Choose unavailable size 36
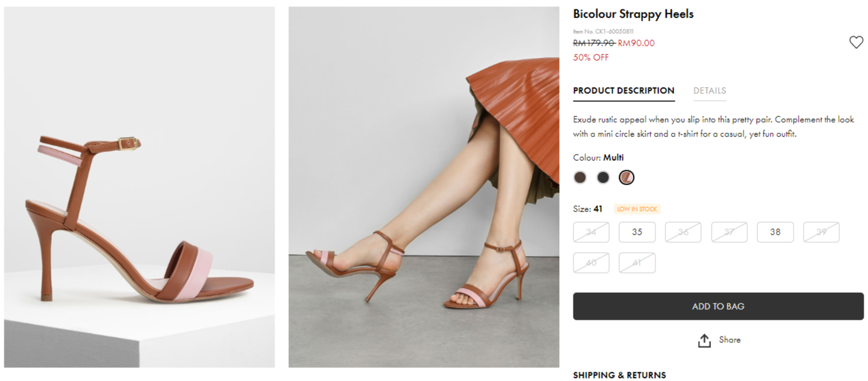The image size is (868, 381). click(x=683, y=232)
